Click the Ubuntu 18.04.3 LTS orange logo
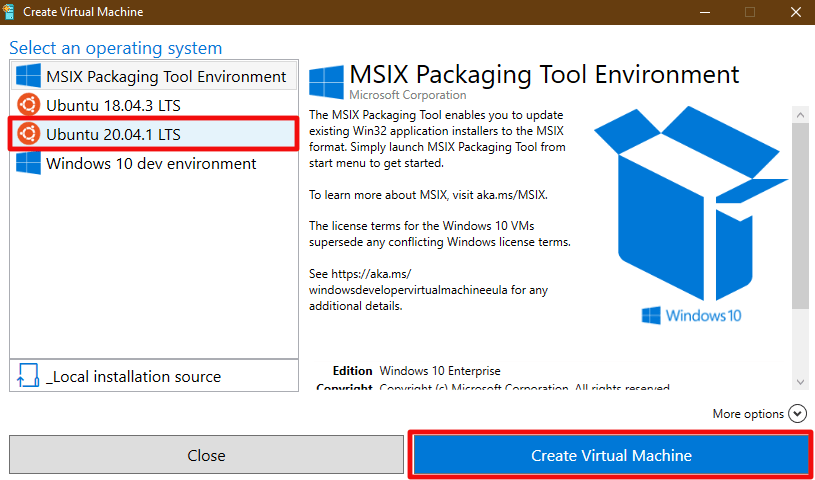 [x=28, y=105]
